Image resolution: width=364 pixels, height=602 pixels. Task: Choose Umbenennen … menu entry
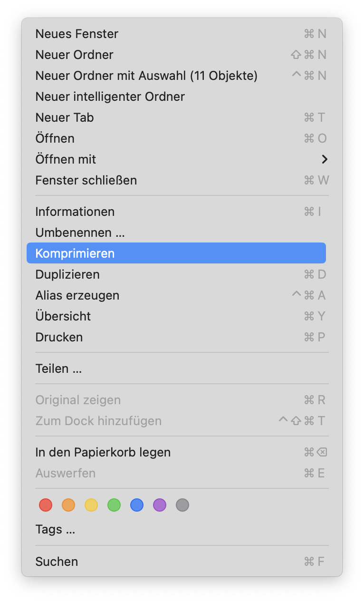coord(80,233)
